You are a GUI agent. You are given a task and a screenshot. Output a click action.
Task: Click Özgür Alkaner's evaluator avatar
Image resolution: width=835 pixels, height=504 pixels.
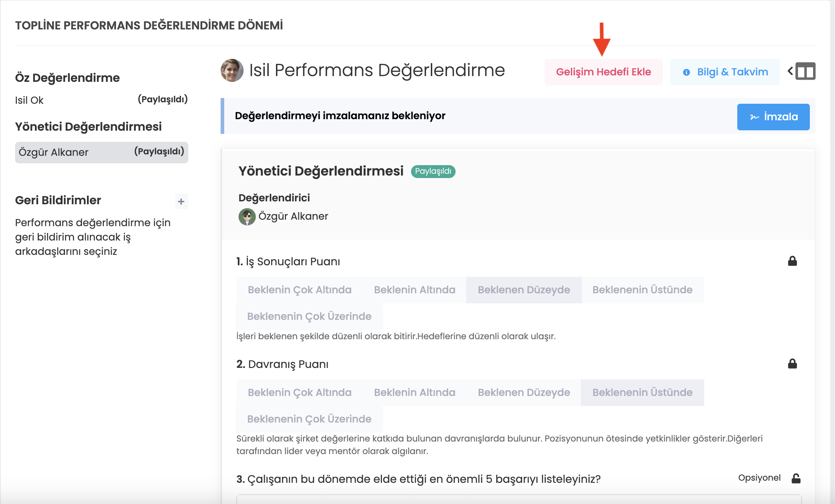247,216
